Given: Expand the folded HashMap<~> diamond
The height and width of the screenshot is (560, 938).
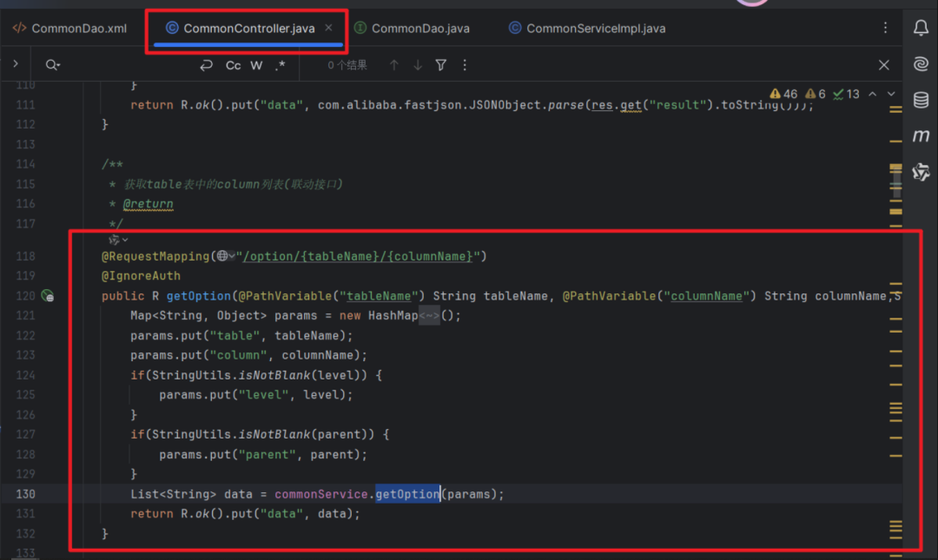Looking at the screenshot, I should [x=429, y=315].
